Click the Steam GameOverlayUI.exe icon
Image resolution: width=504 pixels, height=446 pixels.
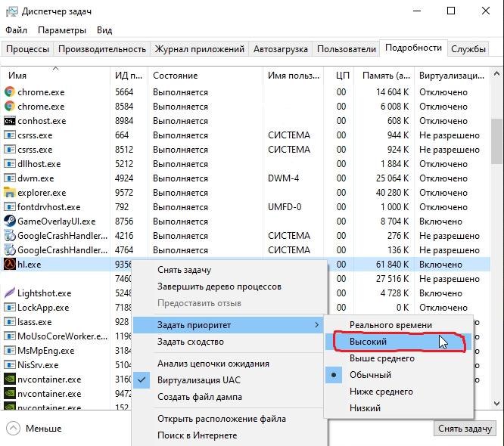click(10, 221)
